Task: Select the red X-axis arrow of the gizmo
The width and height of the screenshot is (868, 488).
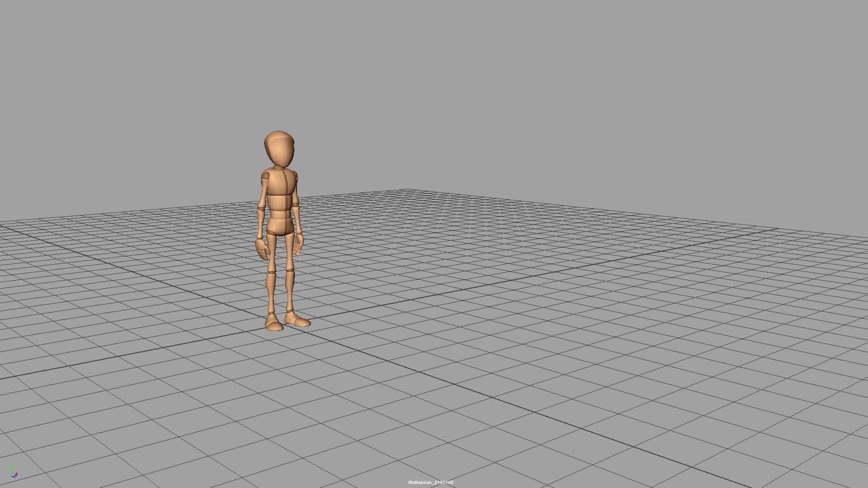Action: tap(16, 473)
